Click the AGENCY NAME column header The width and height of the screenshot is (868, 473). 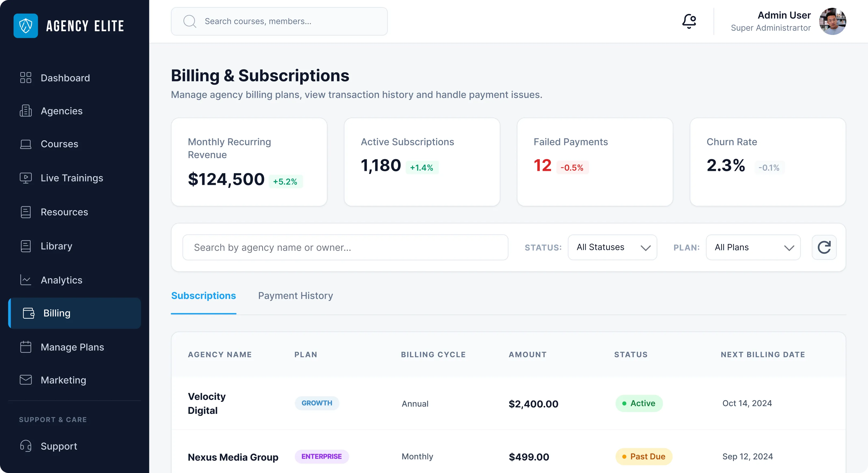[220, 354]
